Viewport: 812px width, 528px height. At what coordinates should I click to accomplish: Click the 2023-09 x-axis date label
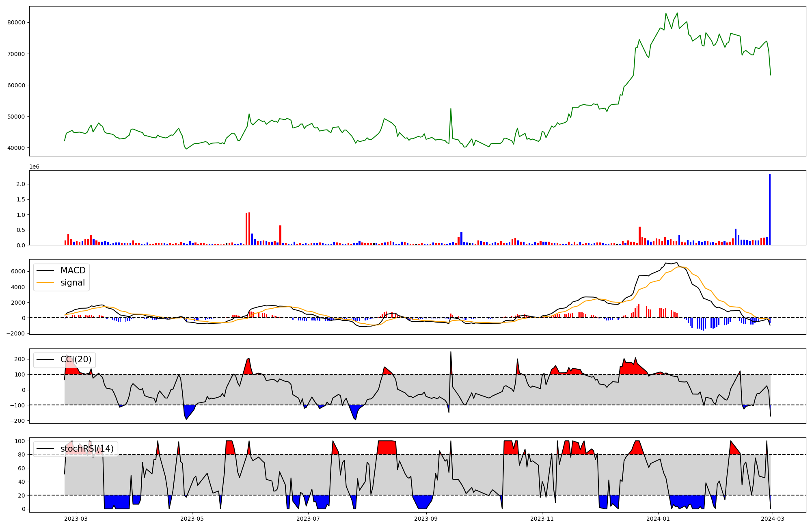tap(426, 519)
